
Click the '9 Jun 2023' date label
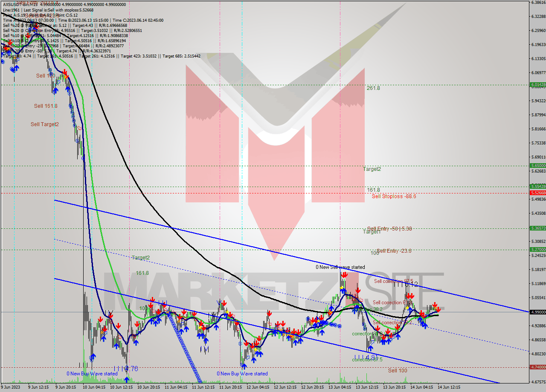coord(11,387)
